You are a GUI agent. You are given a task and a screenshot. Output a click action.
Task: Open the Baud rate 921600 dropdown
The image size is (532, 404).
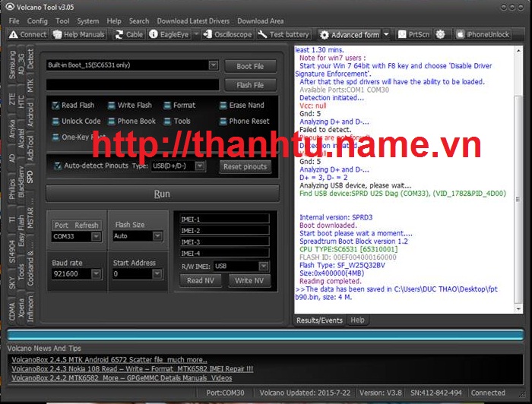pos(96,273)
